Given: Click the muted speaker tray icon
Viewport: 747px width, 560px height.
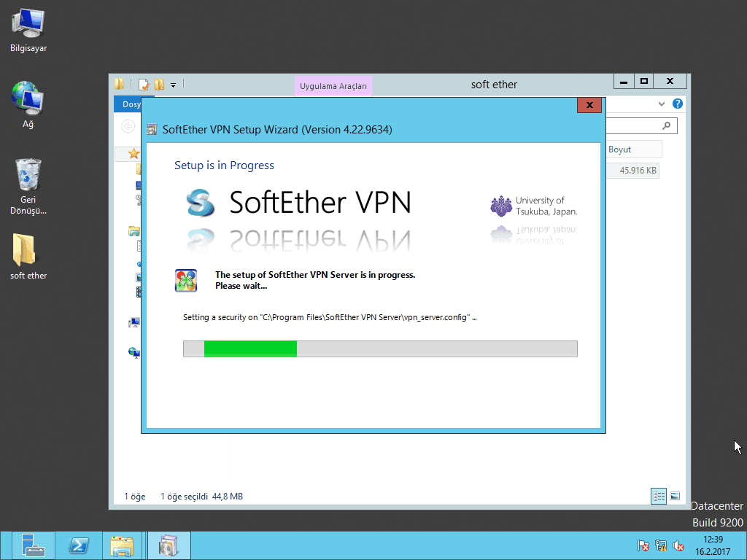Looking at the screenshot, I should pos(678,545).
